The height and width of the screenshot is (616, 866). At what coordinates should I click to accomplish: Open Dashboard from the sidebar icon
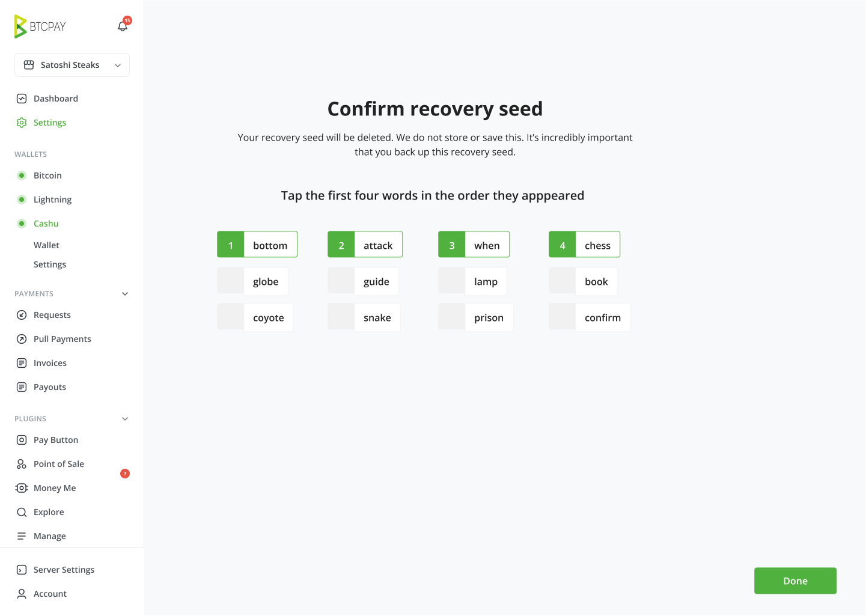click(22, 99)
